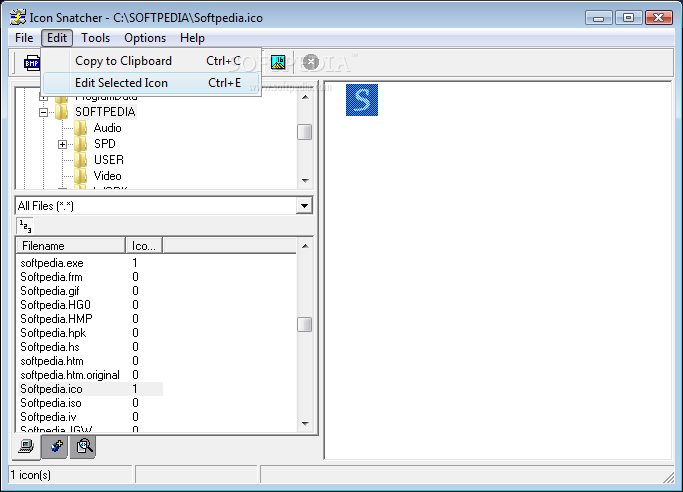Screen dimensions: 683x492
Task: Select Softpedia.hpk in the file list
Action: [x=53, y=333]
